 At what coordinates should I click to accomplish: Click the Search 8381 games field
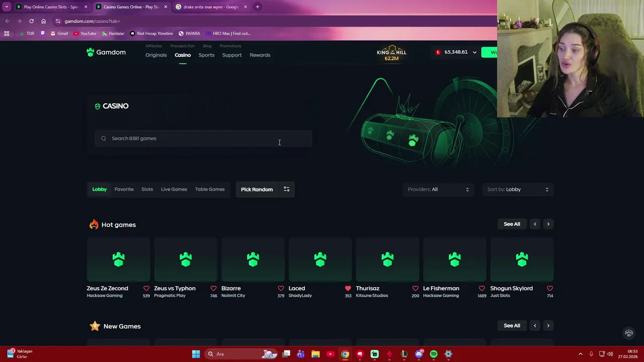point(203,138)
